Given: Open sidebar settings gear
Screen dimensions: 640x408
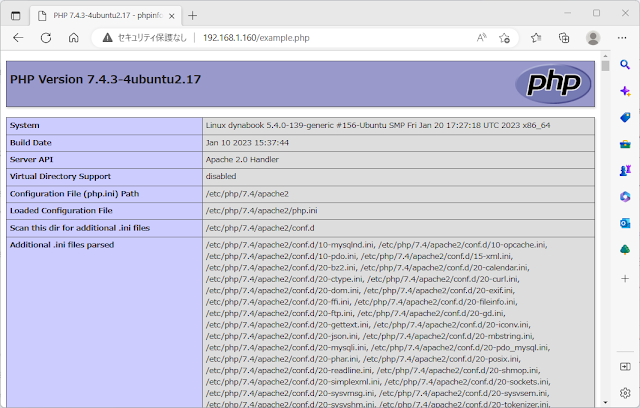Looking at the screenshot, I should (x=625, y=392).
